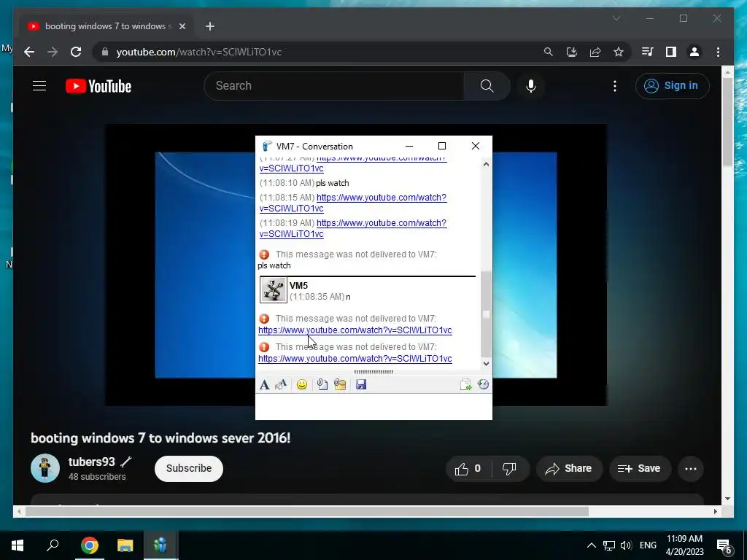Screen dimensions: 747x560
Task: Click the attach folder paperclip icon
Action: [x=340, y=385]
